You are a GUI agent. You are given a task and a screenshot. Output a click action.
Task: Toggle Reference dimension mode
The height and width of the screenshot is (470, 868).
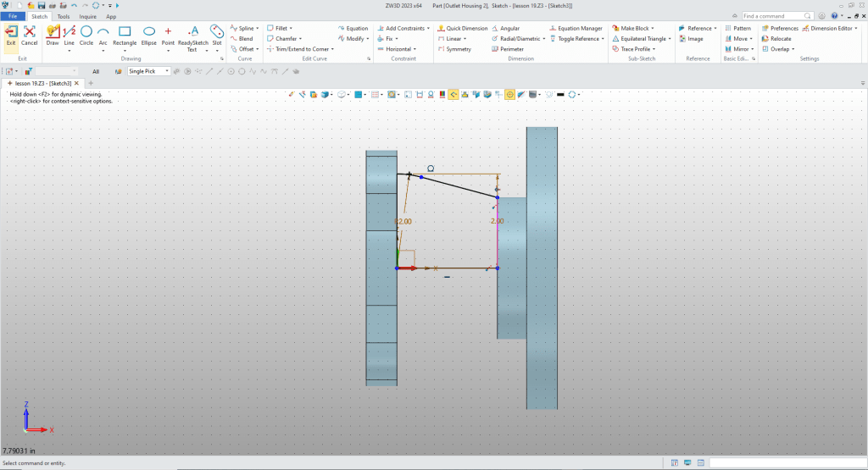tap(580, 39)
